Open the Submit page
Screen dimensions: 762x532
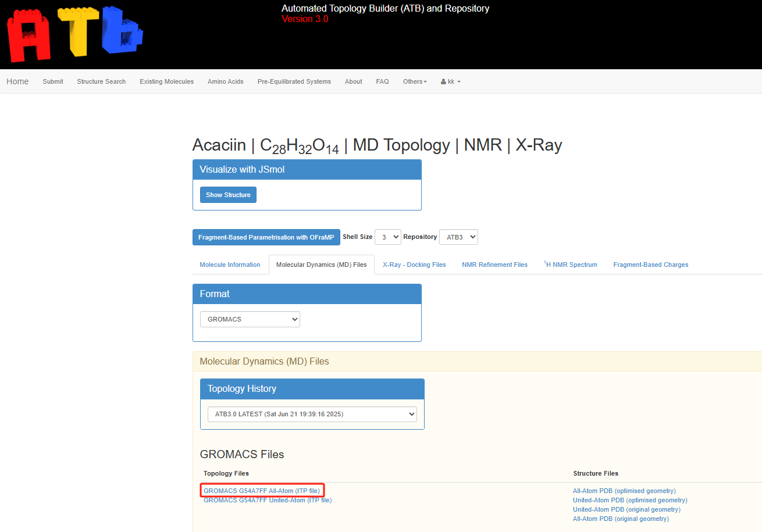[x=53, y=81]
